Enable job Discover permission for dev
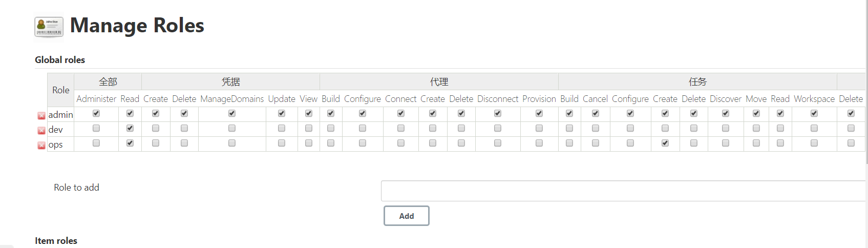 point(726,128)
